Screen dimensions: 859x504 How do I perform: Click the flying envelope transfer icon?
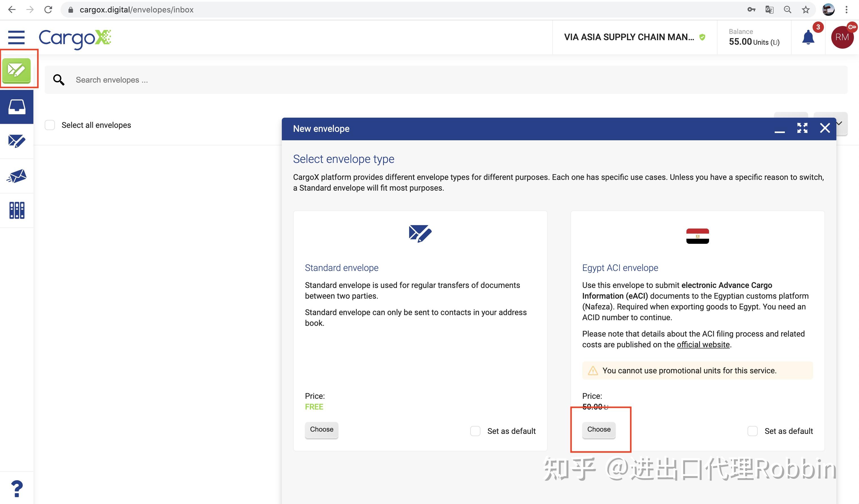tap(16, 176)
